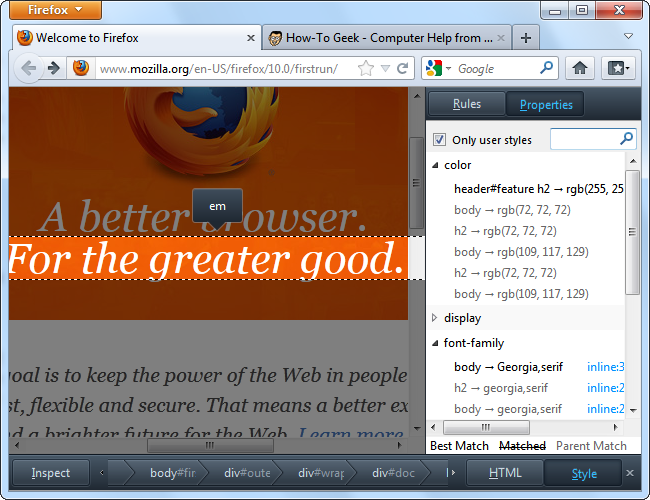Go forward one page
This screenshot has width=650, height=500.
click(x=54, y=68)
